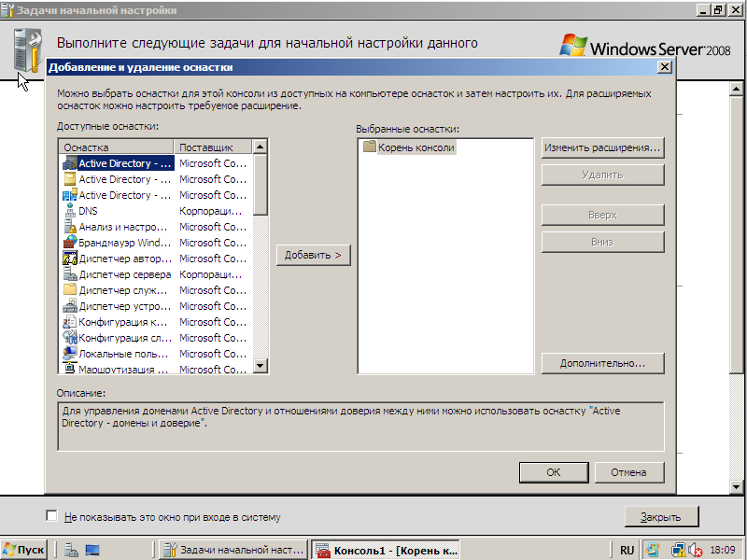Click the Поставщик column header
The width and height of the screenshot is (747, 560).
click(x=213, y=147)
